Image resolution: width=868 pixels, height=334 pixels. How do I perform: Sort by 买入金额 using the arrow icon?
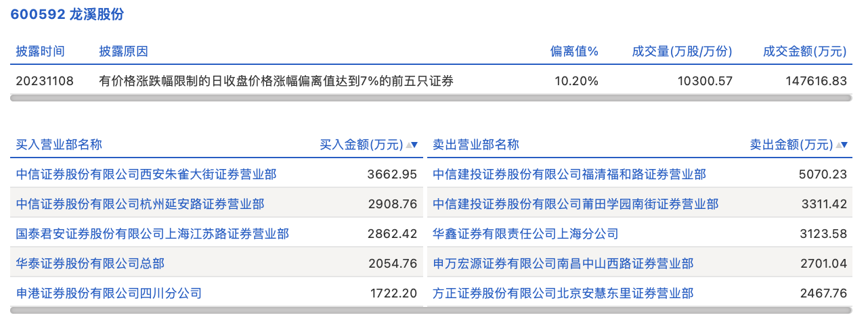tap(412, 145)
